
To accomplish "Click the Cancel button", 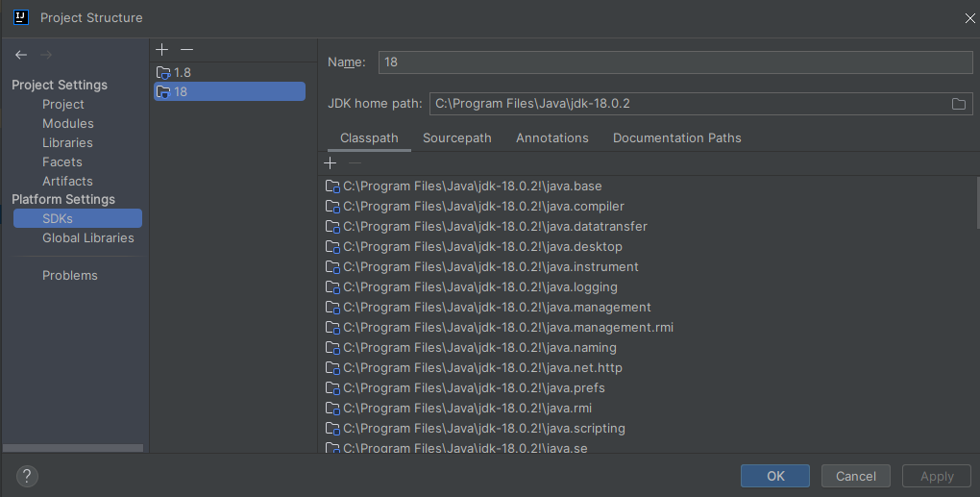I will (x=856, y=477).
